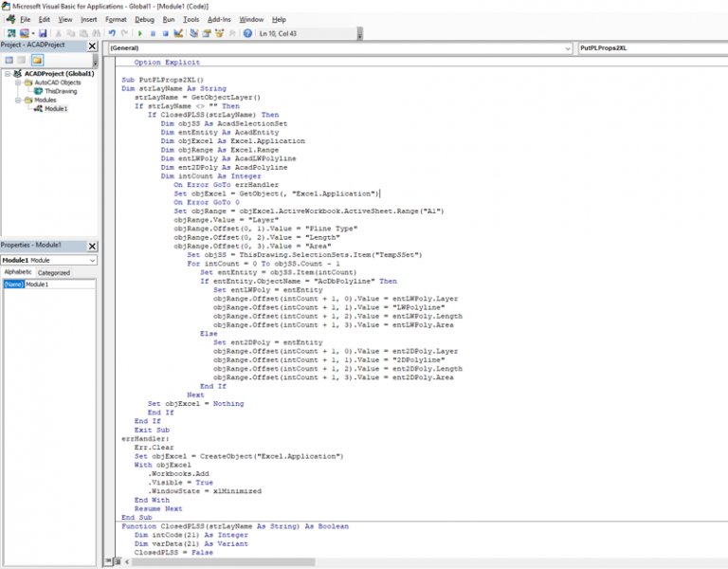Click the Break (pause) toolbar icon
Viewport: 728px width, 569px height.
pyautogui.click(x=153, y=33)
